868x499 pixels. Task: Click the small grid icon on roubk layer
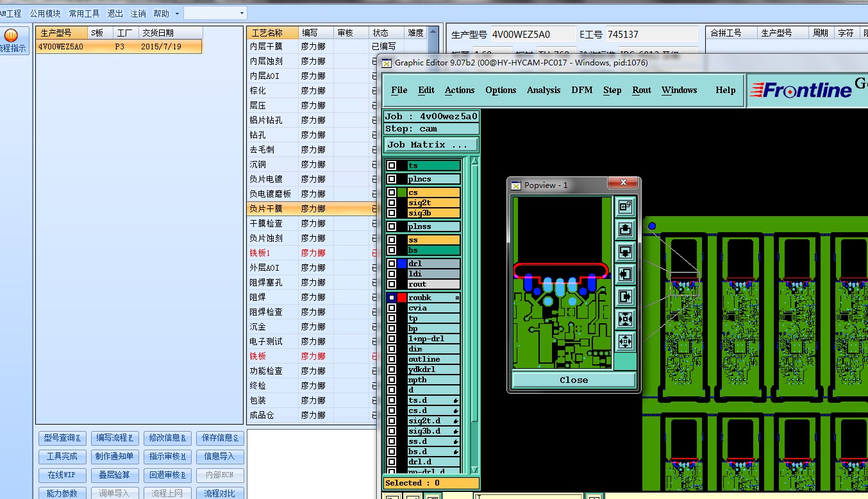click(457, 298)
